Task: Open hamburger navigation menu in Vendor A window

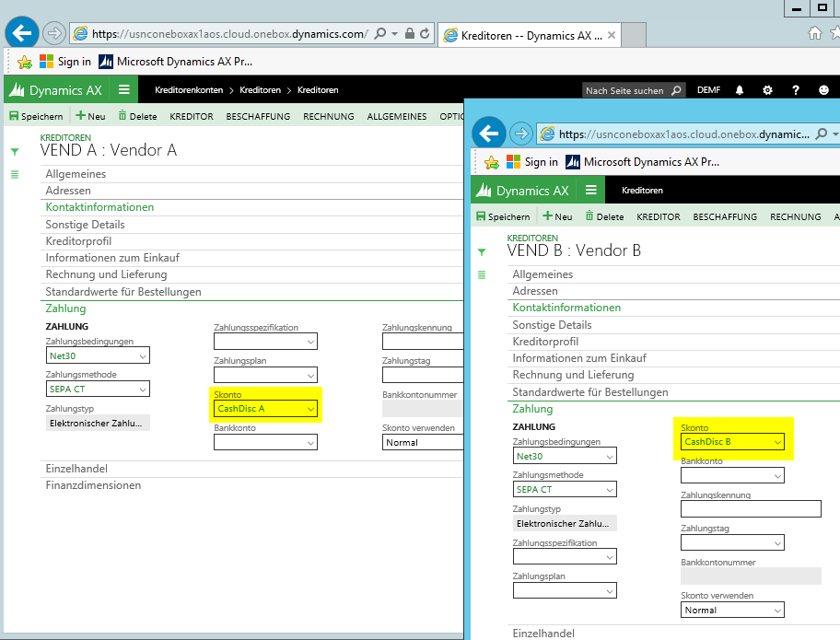Action: click(123, 90)
